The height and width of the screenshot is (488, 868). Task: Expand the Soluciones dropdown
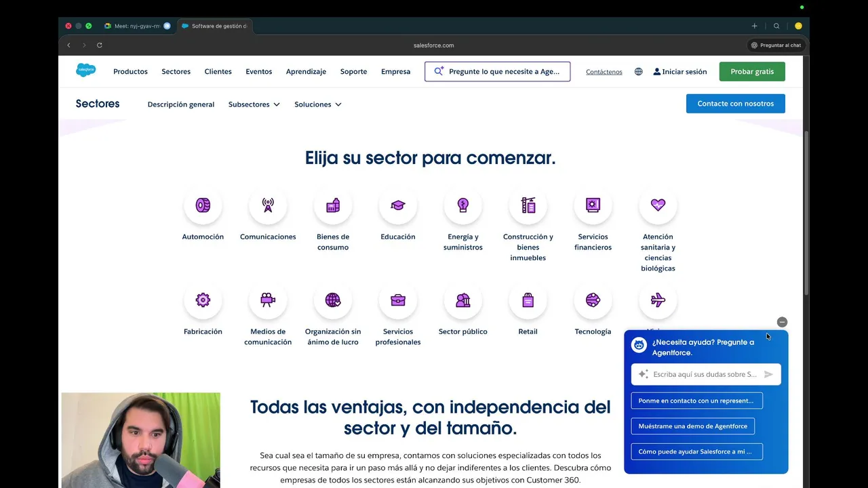coord(317,104)
